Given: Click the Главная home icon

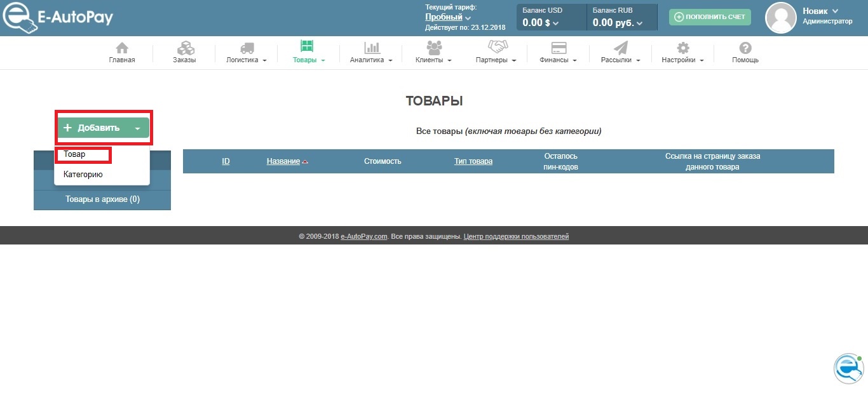Looking at the screenshot, I should (121, 48).
